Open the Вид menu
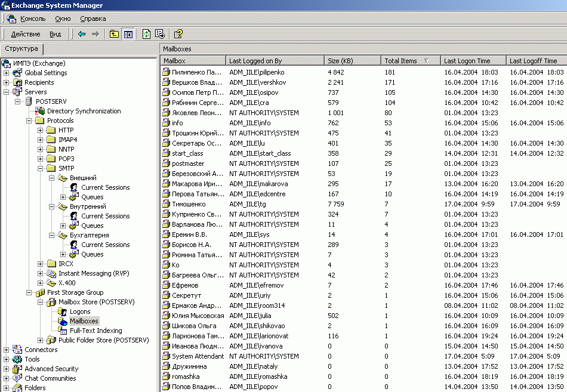Viewport: 567px width, 392px height. [56, 34]
